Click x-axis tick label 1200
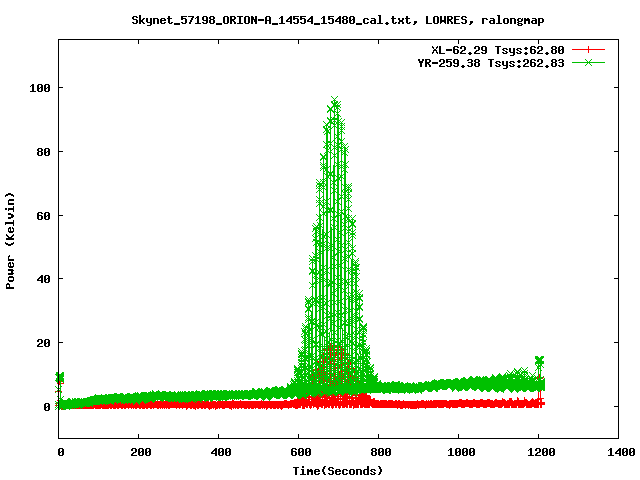This screenshot has width=640, height=480. [x=541, y=452]
